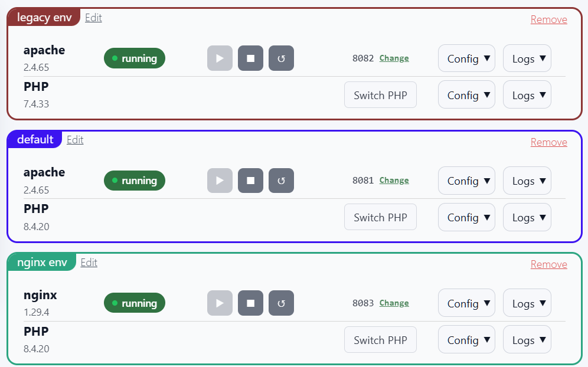Click running status badge for legacy apache

[x=135, y=58]
